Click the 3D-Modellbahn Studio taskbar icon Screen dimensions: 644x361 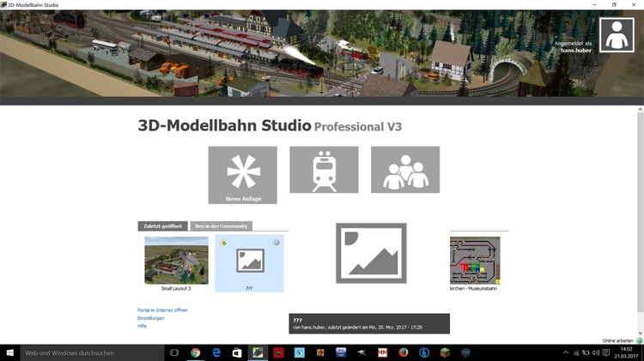pos(258,352)
